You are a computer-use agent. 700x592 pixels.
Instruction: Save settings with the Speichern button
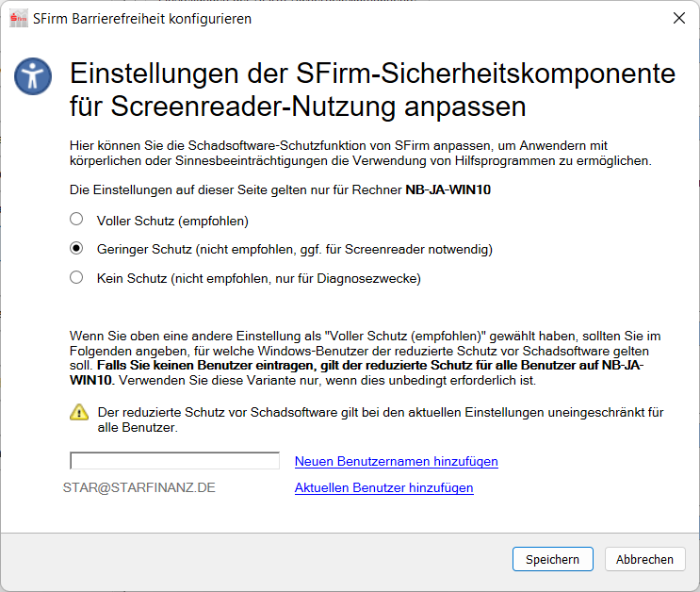point(553,559)
